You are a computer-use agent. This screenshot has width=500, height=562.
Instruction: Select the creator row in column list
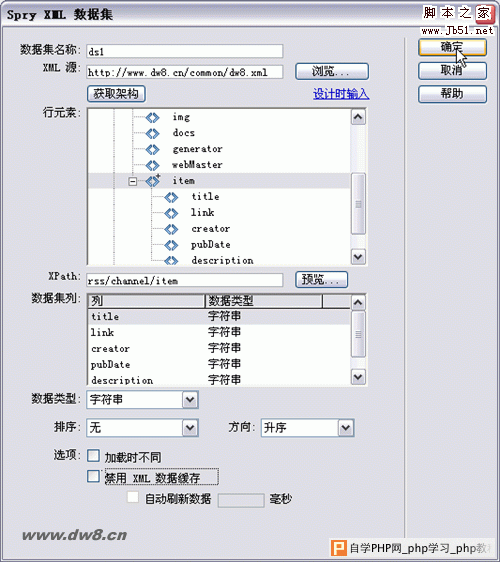[x=219, y=348]
